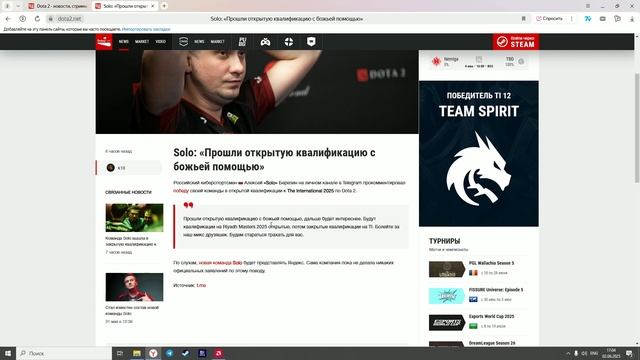Open the browser three-dot menu
This screenshot has width=640, height=360.
tap(571, 19)
